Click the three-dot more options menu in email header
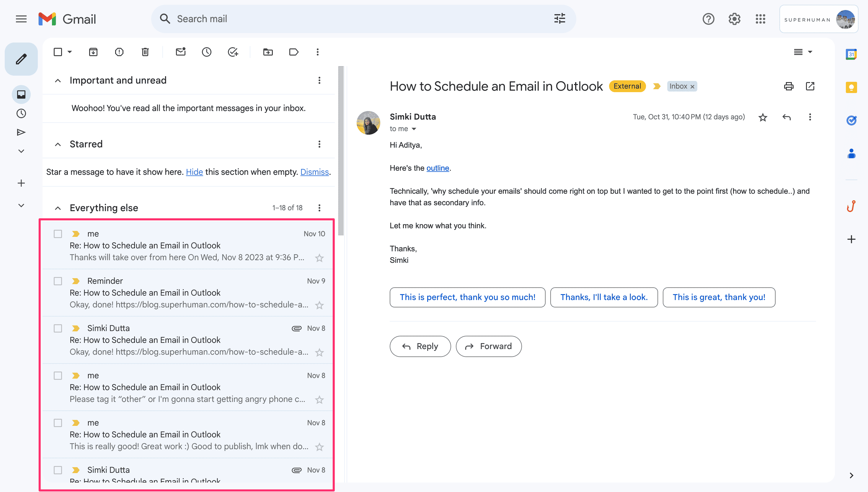868x492 pixels. [810, 117]
